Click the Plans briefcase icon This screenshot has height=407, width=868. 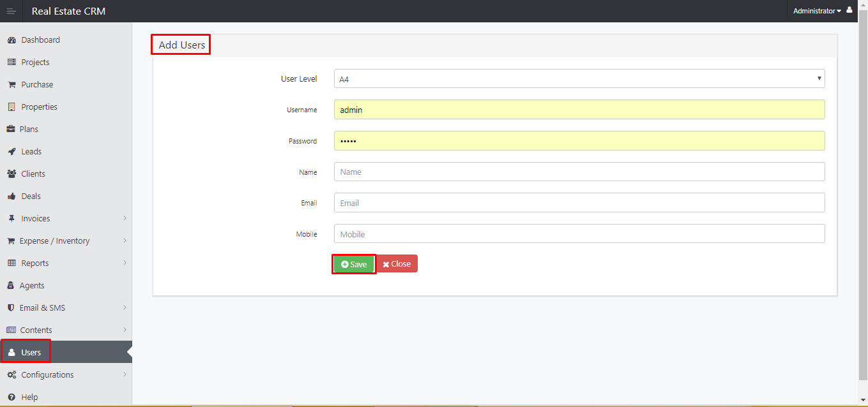(x=11, y=129)
